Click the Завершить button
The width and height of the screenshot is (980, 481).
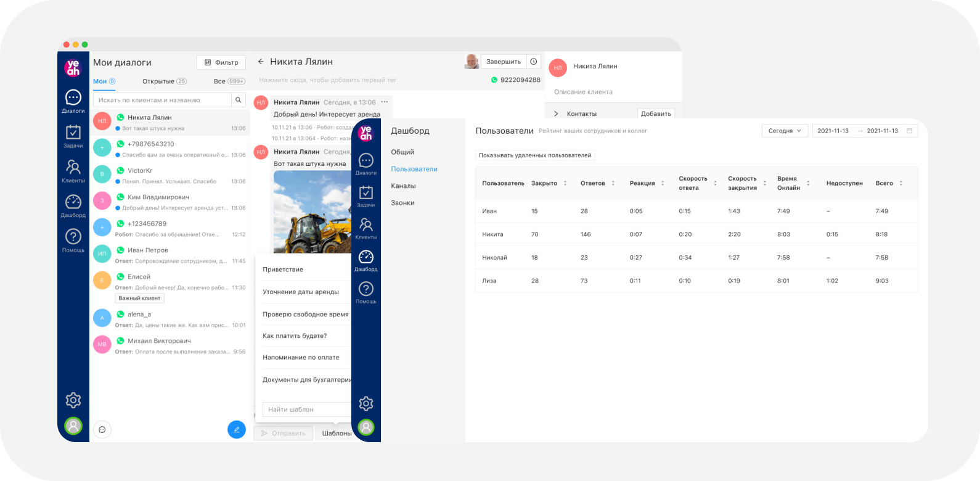504,62
